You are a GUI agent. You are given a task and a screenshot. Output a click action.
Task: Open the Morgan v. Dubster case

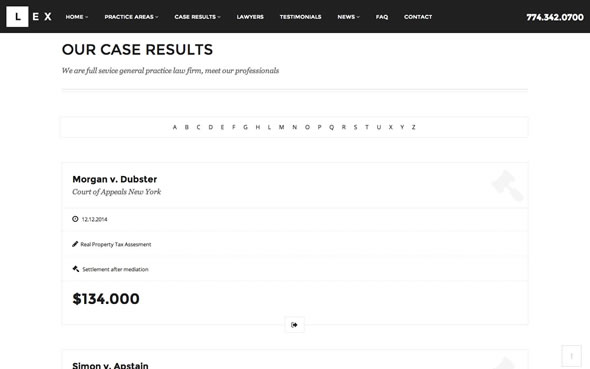pos(114,179)
